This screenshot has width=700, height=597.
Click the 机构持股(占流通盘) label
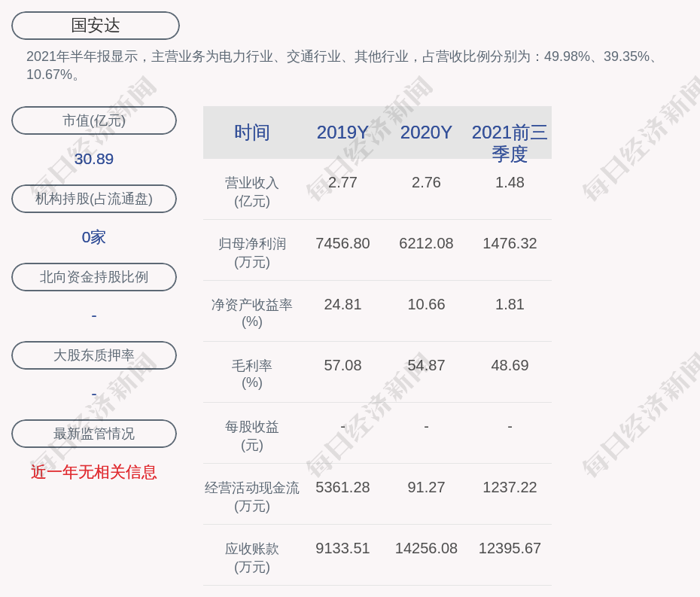pyautogui.click(x=94, y=199)
